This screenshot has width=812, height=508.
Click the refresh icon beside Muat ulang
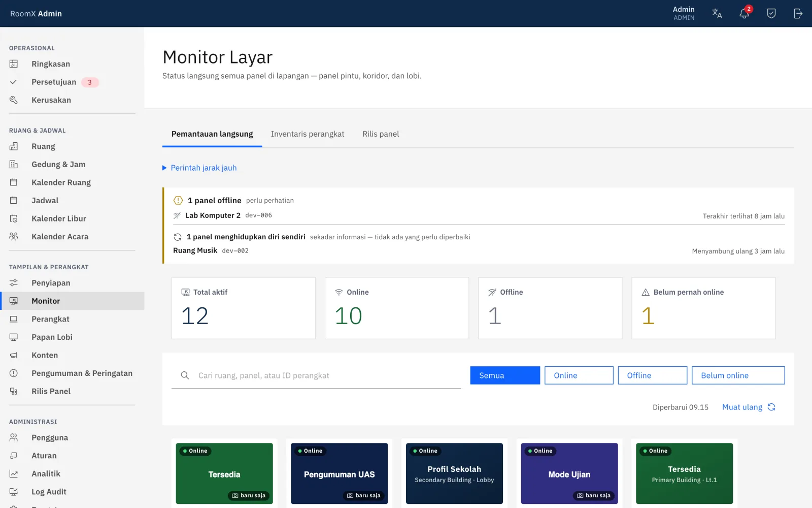tap(771, 407)
